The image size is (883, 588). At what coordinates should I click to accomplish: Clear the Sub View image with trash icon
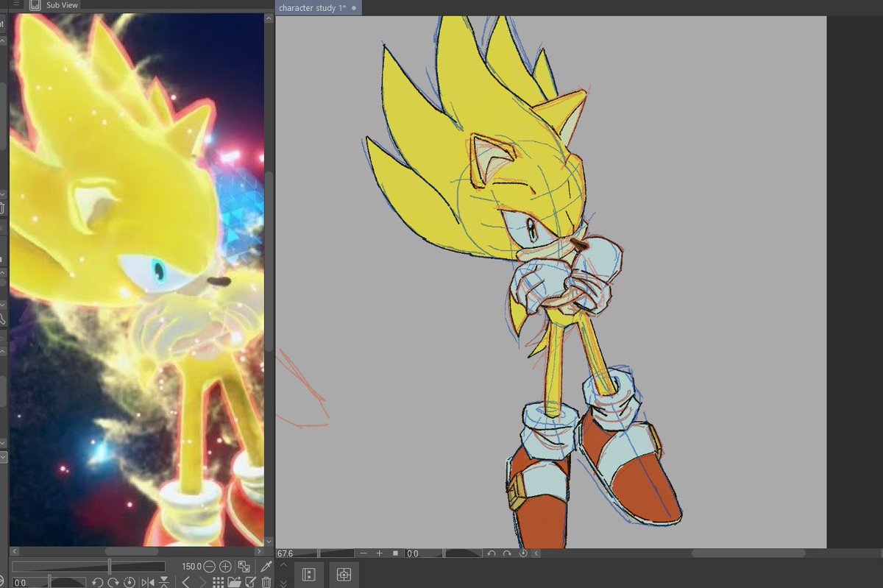point(266,582)
